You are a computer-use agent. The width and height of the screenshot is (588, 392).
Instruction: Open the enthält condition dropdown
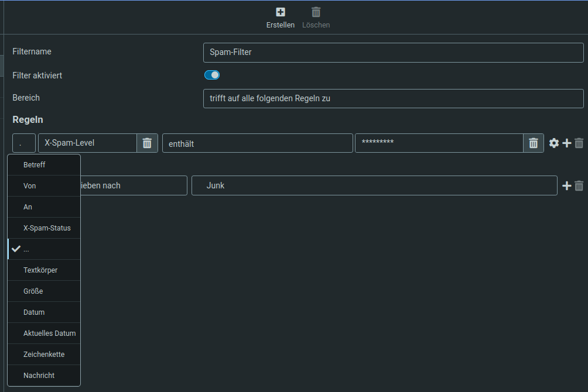[258, 143]
